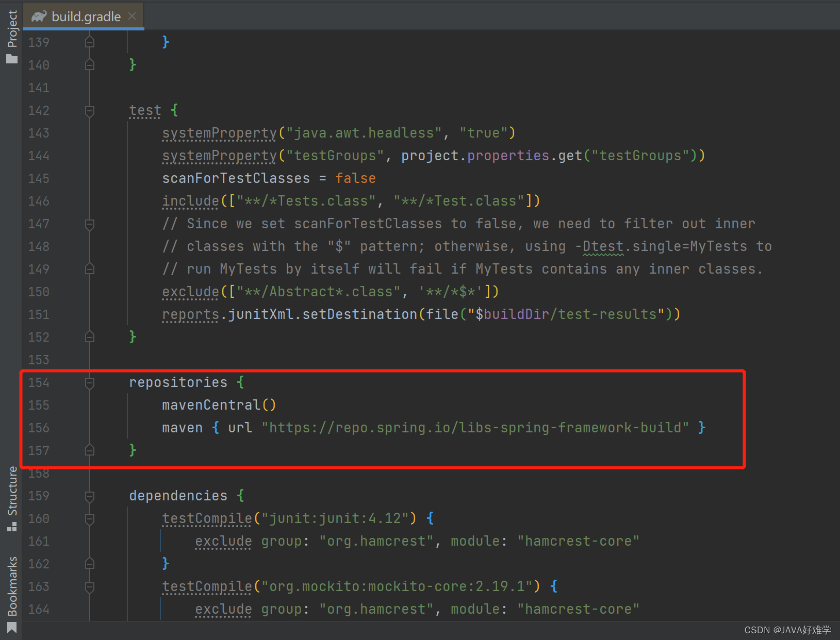Click the fold end marker at line 162

coord(90,564)
